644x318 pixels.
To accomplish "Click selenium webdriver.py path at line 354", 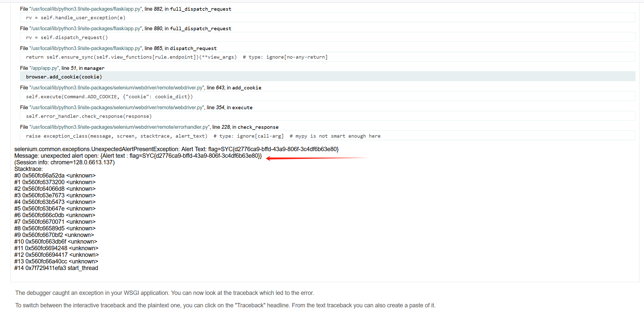I will [117, 107].
